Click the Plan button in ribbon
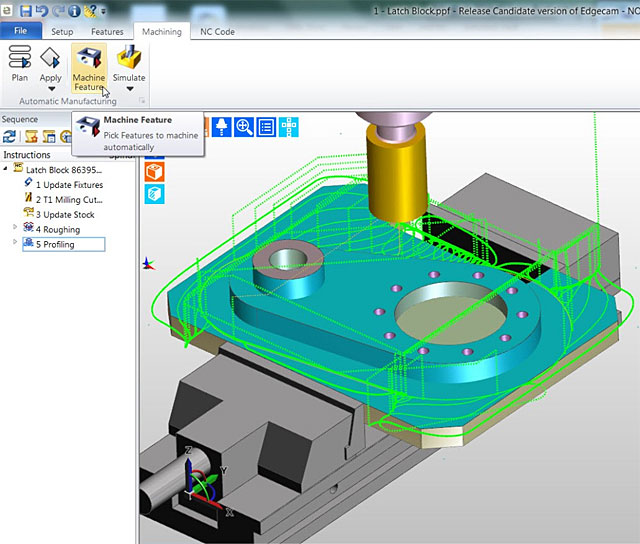Image resolution: width=640 pixels, height=544 pixels. pos(20,64)
